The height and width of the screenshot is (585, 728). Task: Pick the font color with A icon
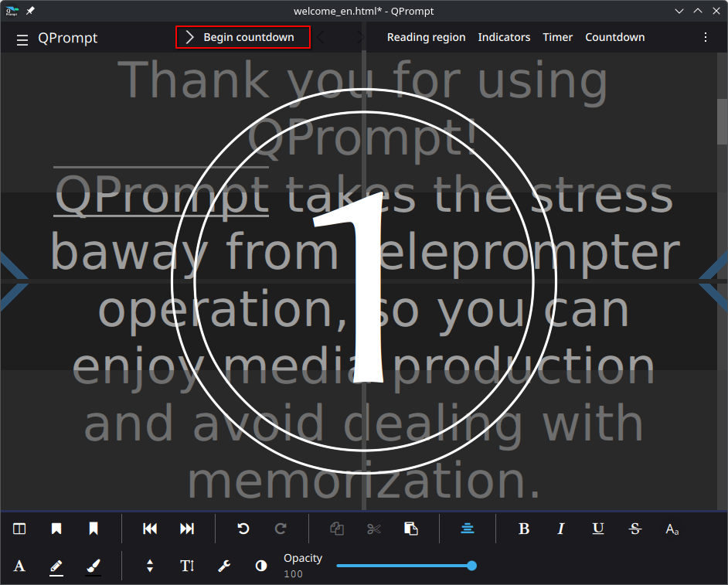tap(19, 566)
